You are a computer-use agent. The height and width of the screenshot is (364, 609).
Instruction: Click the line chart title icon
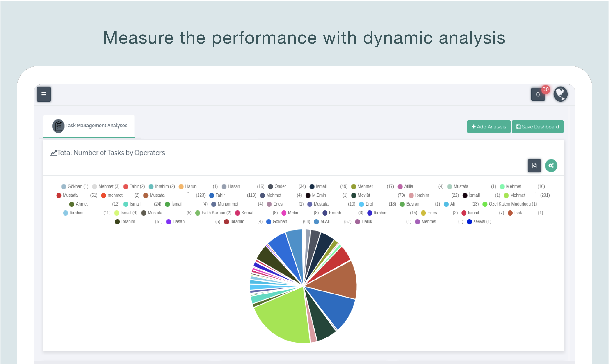[x=53, y=153]
